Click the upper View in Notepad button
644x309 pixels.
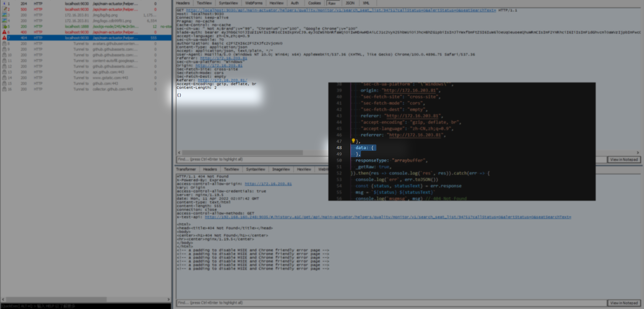click(x=624, y=160)
